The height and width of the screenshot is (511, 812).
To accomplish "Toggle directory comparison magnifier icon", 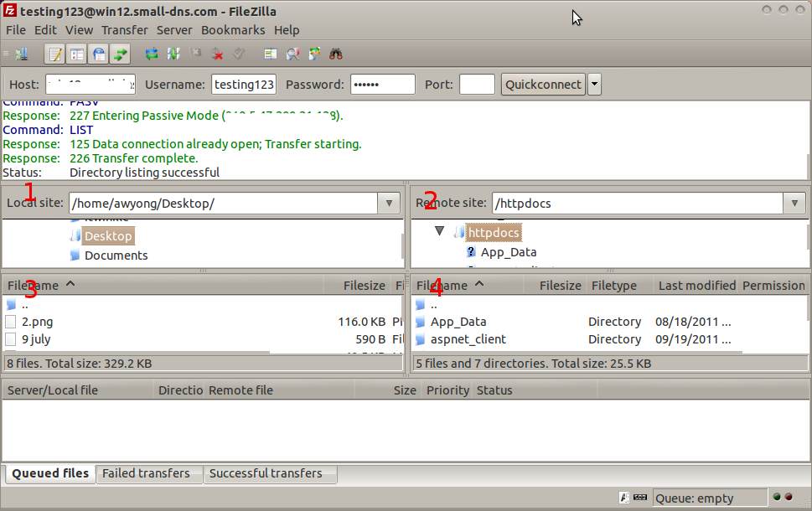I will pos(292,54).
